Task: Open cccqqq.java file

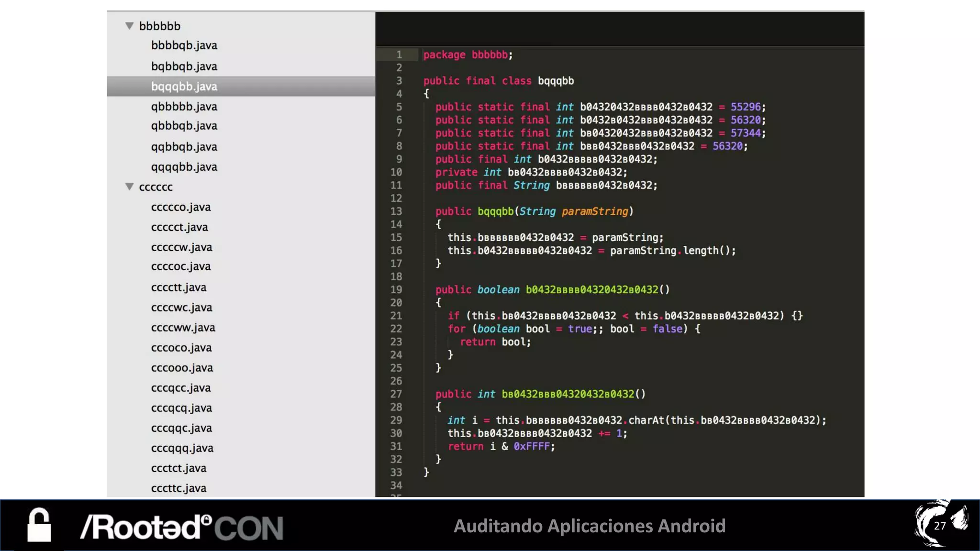Action: [x=182, y=448]
